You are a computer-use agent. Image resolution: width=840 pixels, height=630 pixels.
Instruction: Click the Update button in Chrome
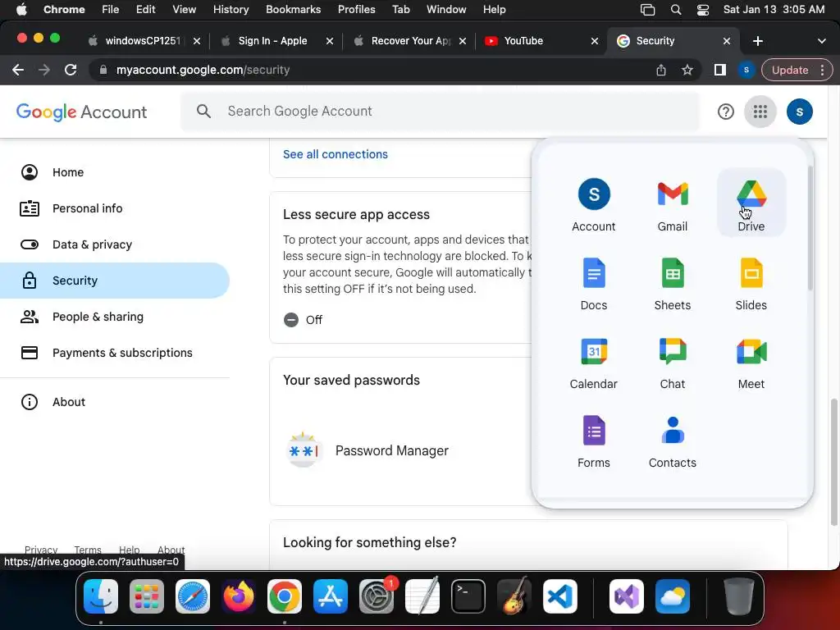790,70
